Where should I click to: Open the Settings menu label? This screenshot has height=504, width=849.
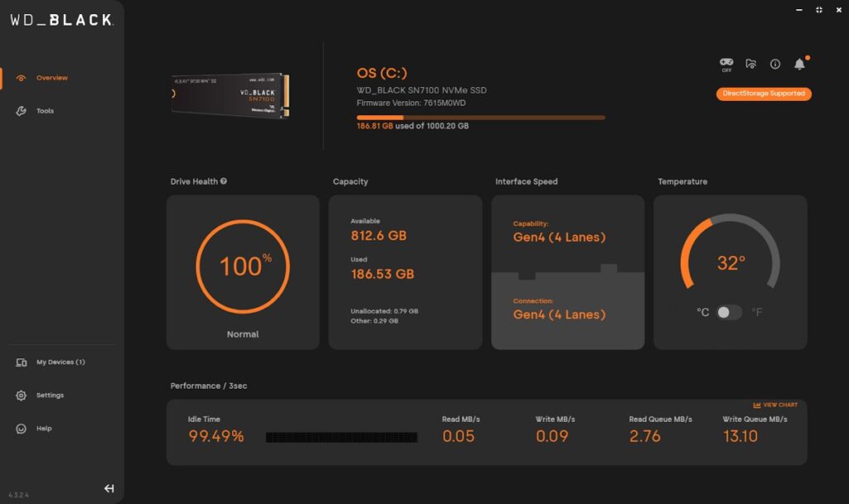pyautogui.click(x=50, y=395)
